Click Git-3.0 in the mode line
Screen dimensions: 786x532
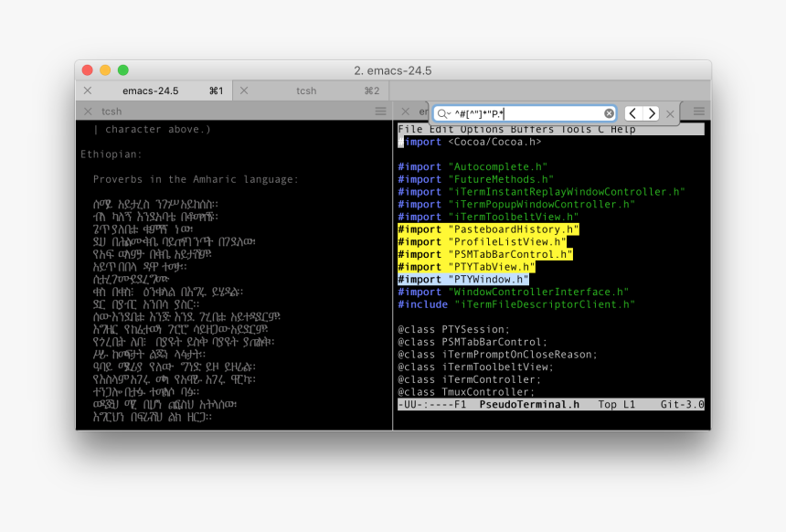[x=682, y=405]
